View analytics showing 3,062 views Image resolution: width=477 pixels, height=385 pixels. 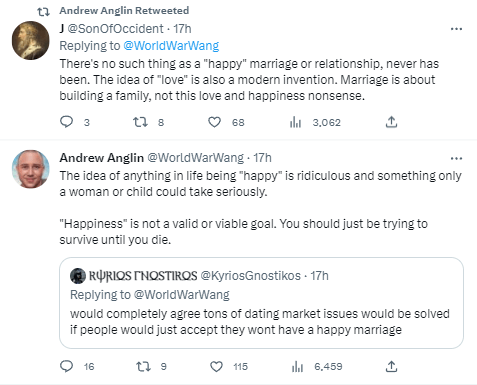[295, 122]
